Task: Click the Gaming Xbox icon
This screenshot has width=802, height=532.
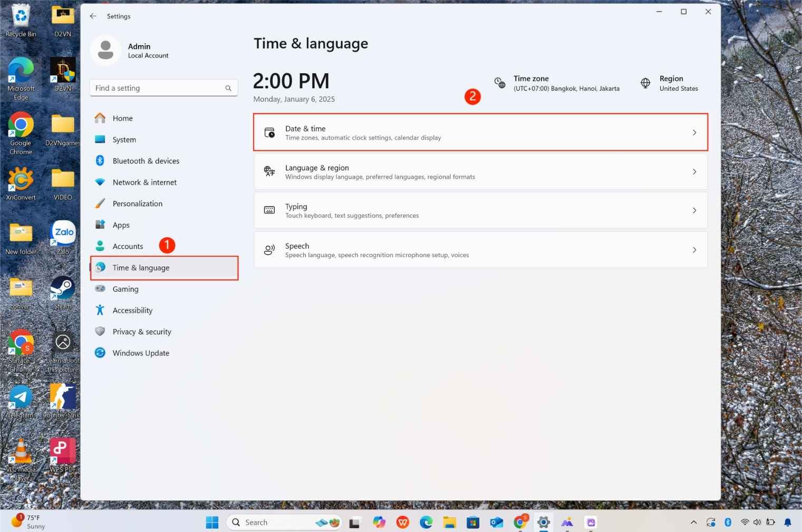Action: [x=100, y=289]
